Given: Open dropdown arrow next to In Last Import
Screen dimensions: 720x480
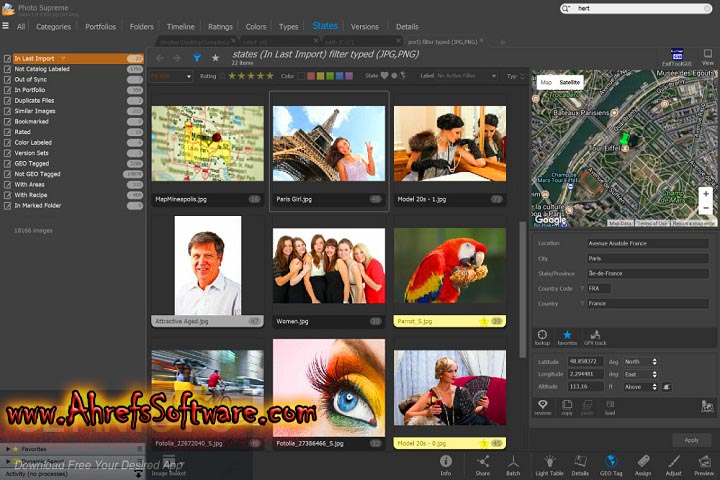Looking at the screenshot, I should (63, 58).
